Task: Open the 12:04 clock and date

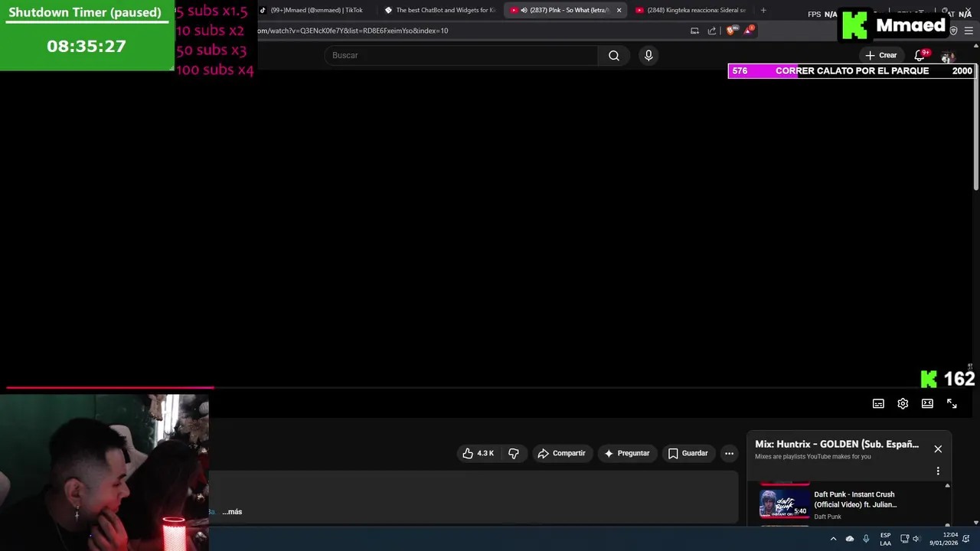Action: click(945, 539)
